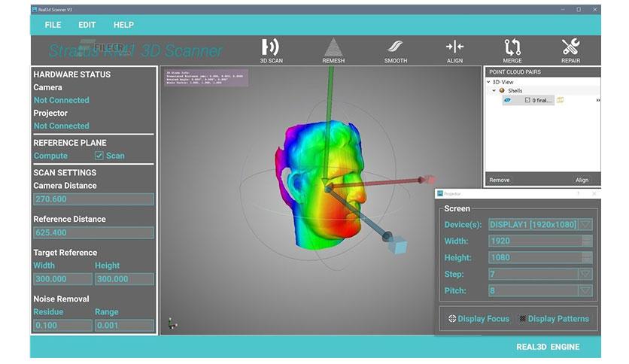Click the double-chevron at the shell row end
The image size is (629, 364).
click(597, 100)
